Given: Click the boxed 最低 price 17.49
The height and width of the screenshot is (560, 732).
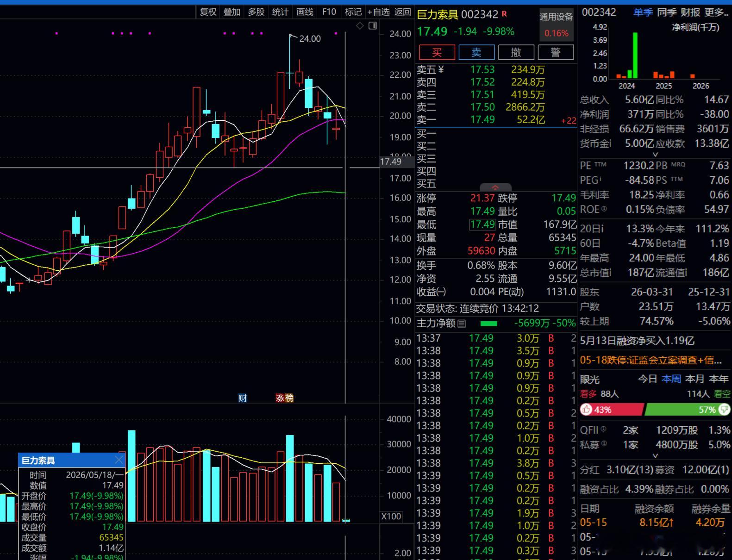Looking at the screenshot, I should [x=482, y=224].
